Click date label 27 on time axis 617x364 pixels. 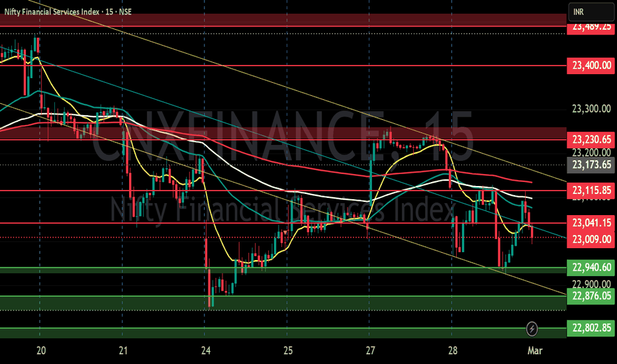point(370,350)
